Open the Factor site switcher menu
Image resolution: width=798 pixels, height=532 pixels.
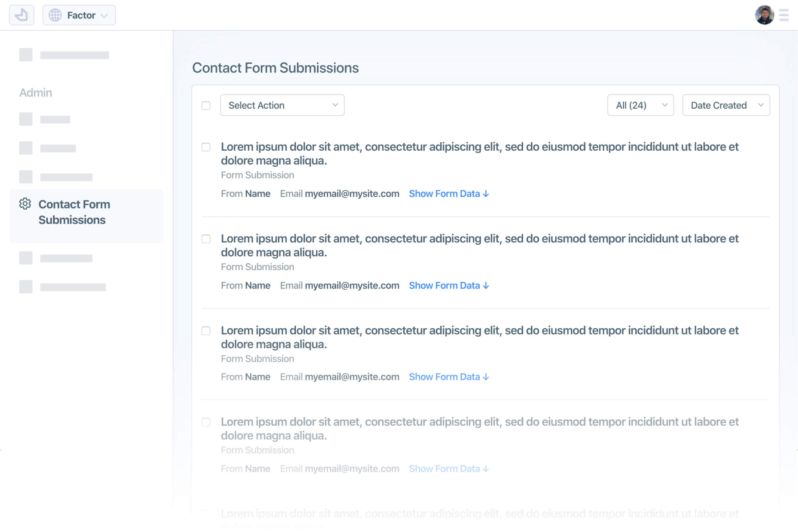[79, 15]
